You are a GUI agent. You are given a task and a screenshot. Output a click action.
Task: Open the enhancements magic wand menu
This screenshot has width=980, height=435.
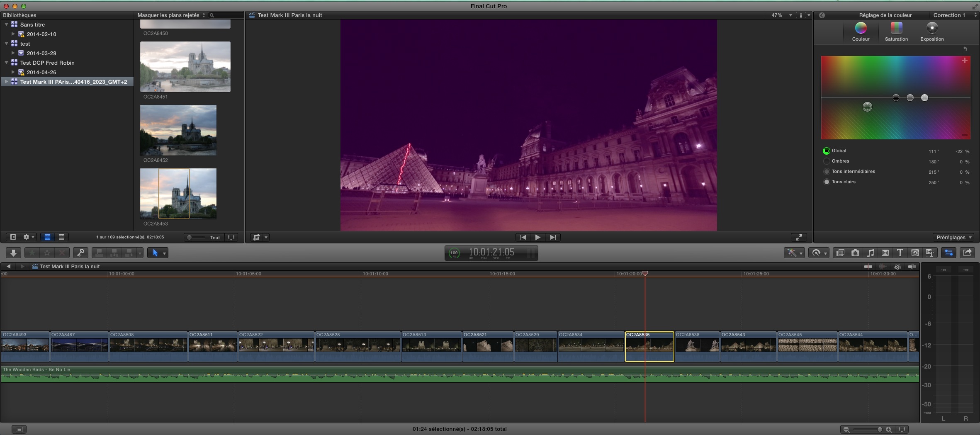pyautogui.click(x=794, y=253)
